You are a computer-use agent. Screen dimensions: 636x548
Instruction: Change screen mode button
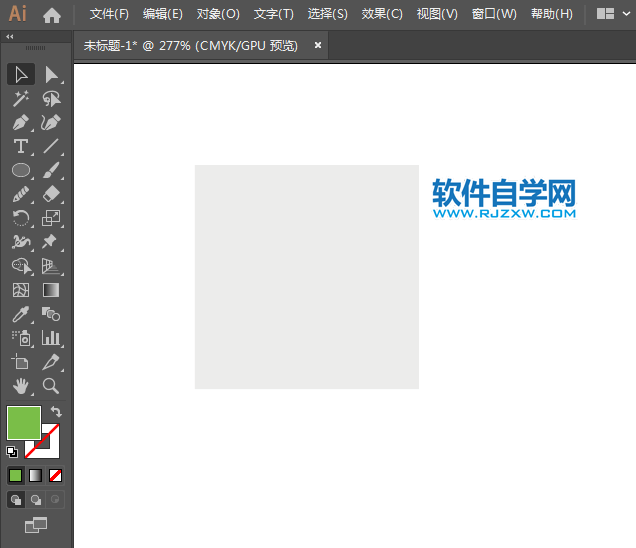tap(36, 525)
